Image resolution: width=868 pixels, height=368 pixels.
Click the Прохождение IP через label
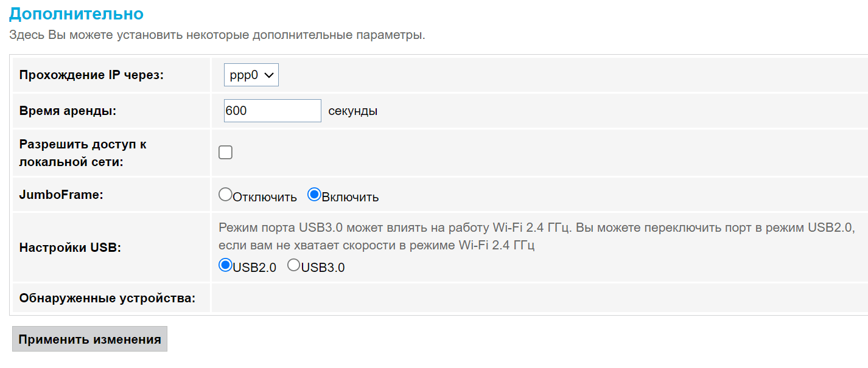92,75
